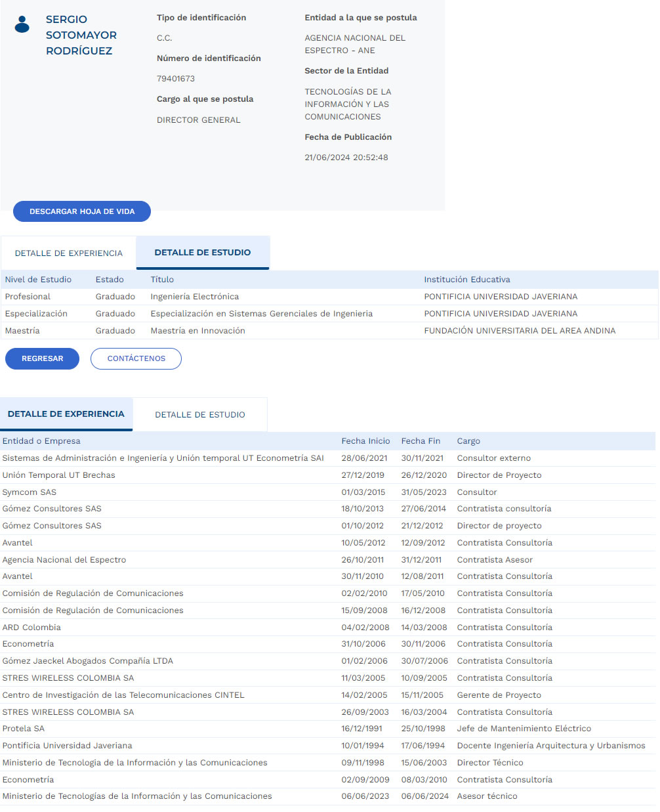Click end date 06/06/2024
660x812 pixels.
click(x=425, y=796)
